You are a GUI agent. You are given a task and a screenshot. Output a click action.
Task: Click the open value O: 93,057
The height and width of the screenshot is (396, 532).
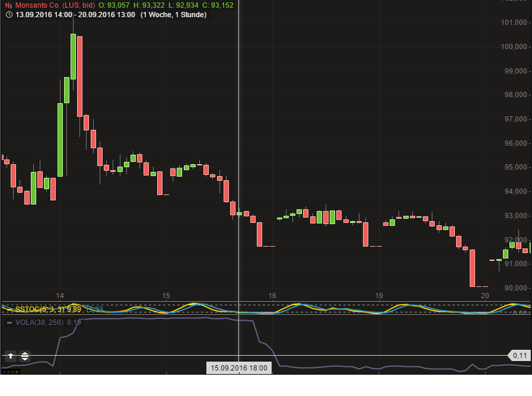[114, 5]
